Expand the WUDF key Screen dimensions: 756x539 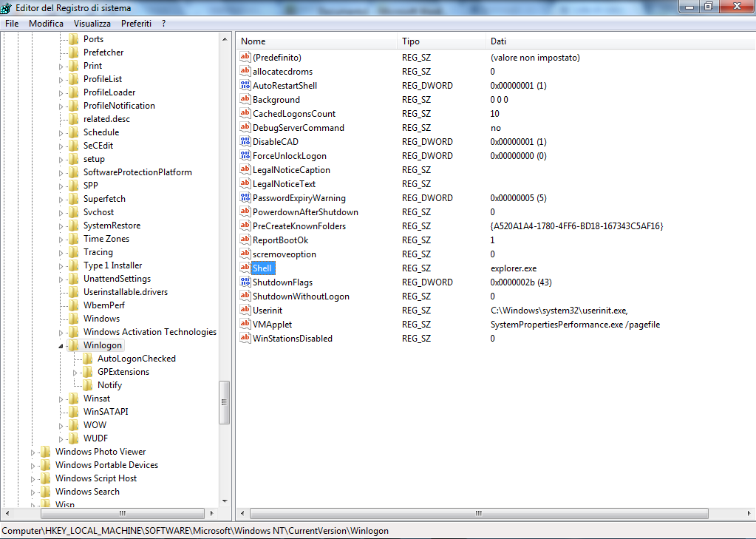click(x=61, y=439)
